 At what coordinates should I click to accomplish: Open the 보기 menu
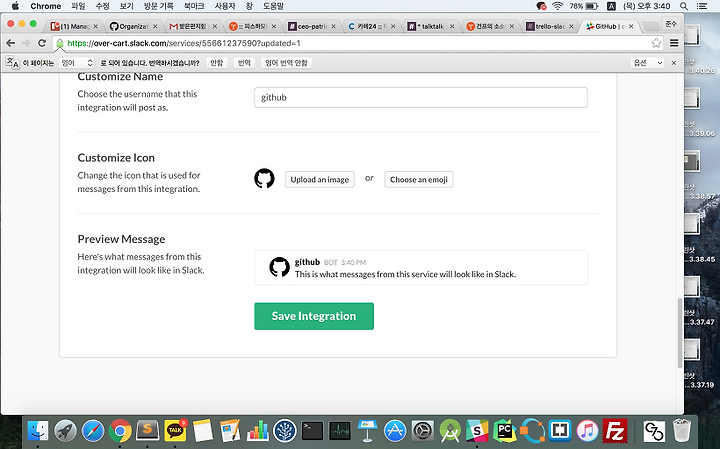click(126, 6)
